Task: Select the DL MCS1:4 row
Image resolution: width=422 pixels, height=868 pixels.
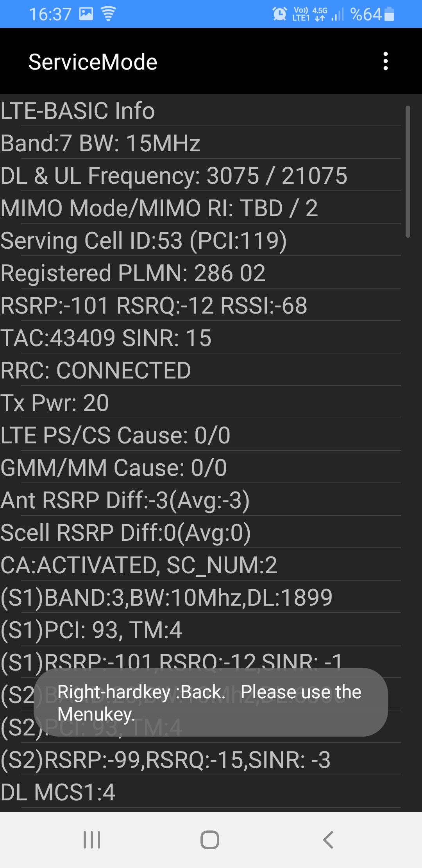Action: 200,792
